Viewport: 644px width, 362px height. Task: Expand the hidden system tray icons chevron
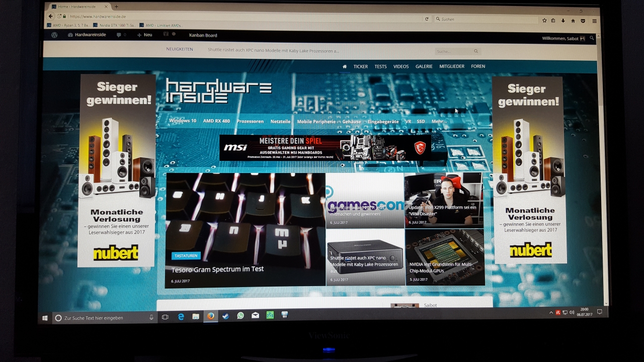point(551,313)
